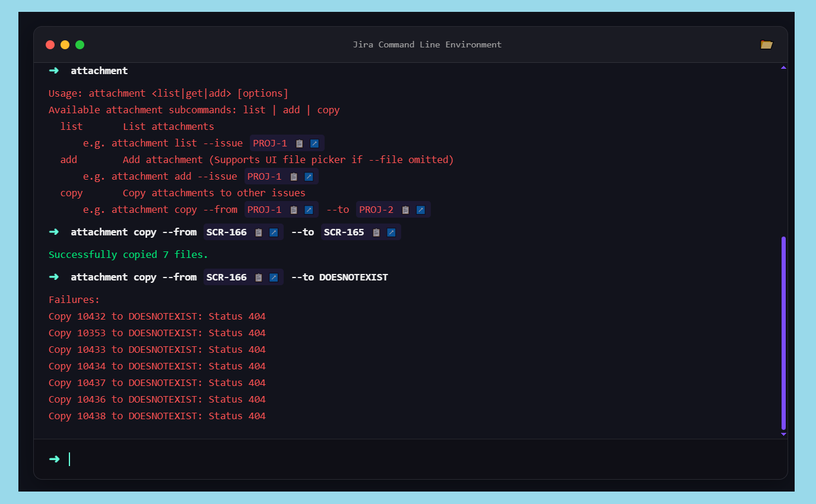This screenshot has height=504, width=816.
Task: Click the 'Copy 10436 to DOESNOTEXIST' error line
Action: pos(157,400)
